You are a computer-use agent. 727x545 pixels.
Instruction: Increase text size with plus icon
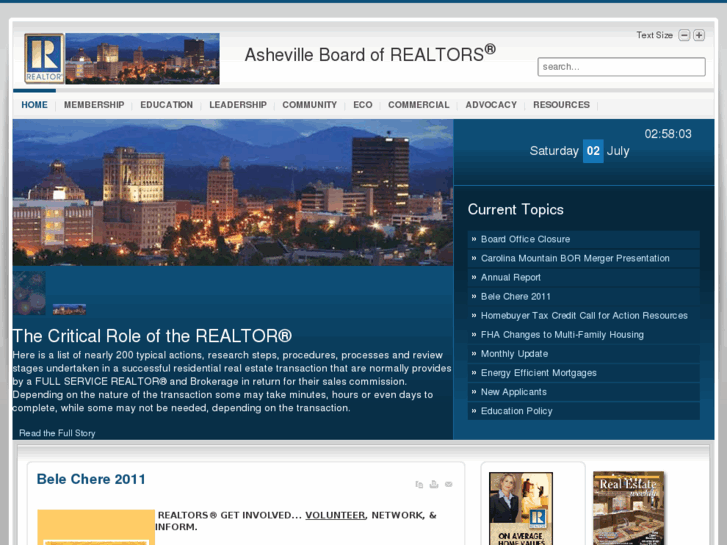(x=699, y=35)
